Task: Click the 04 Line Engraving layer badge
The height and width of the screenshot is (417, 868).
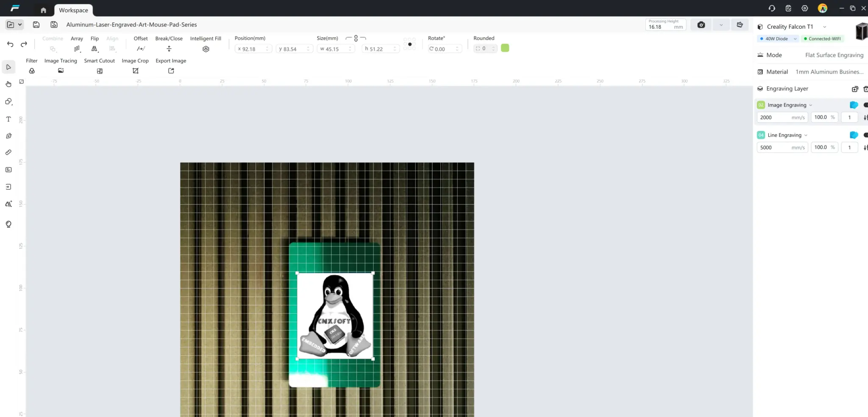Action: [761, 135]
